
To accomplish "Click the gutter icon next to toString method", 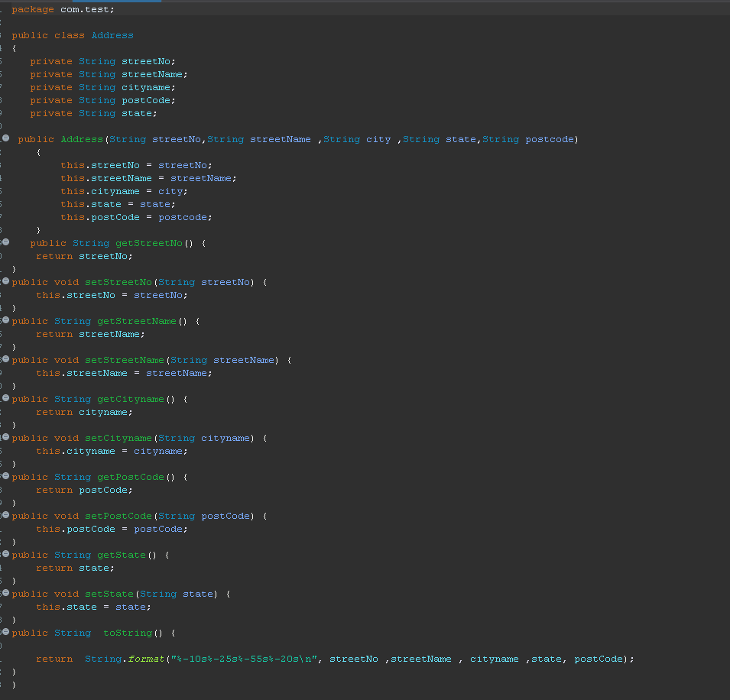I will pyautogui.click(x=6, y=632).
